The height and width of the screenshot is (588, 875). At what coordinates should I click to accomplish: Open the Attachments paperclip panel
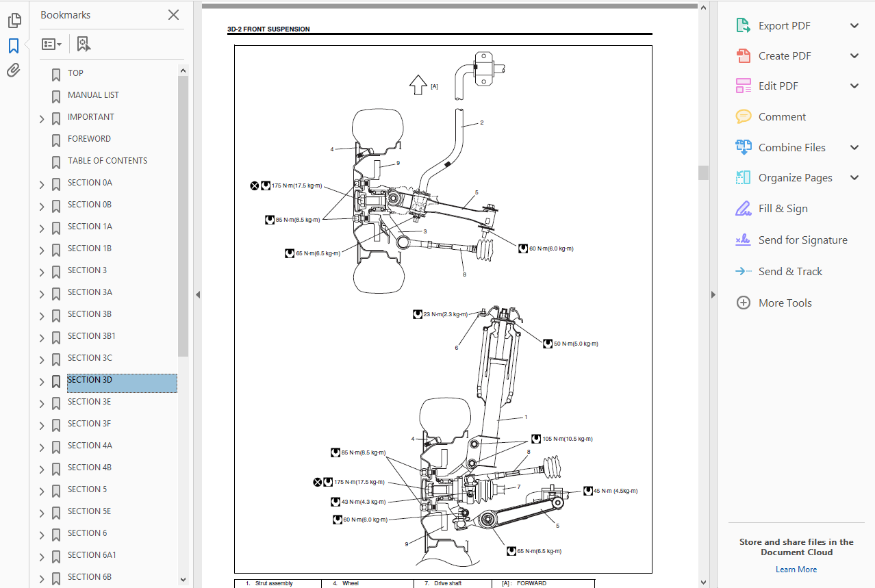tap(14, 71)
